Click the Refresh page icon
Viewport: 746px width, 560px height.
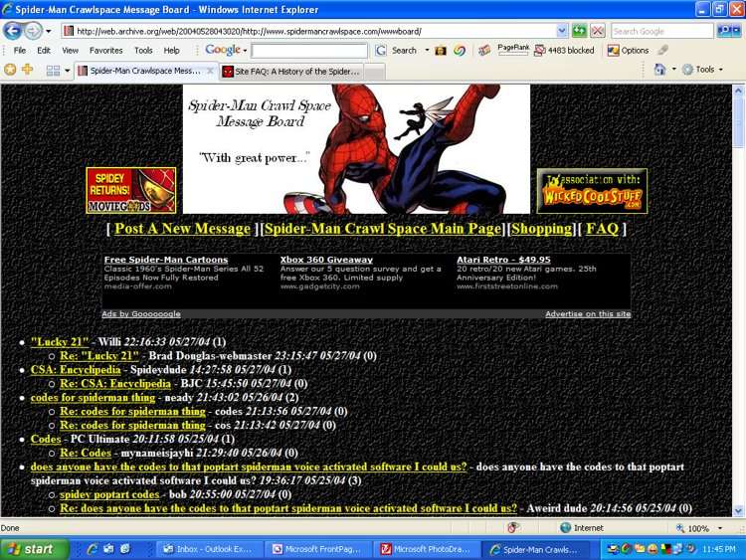[x=579, y=31]
